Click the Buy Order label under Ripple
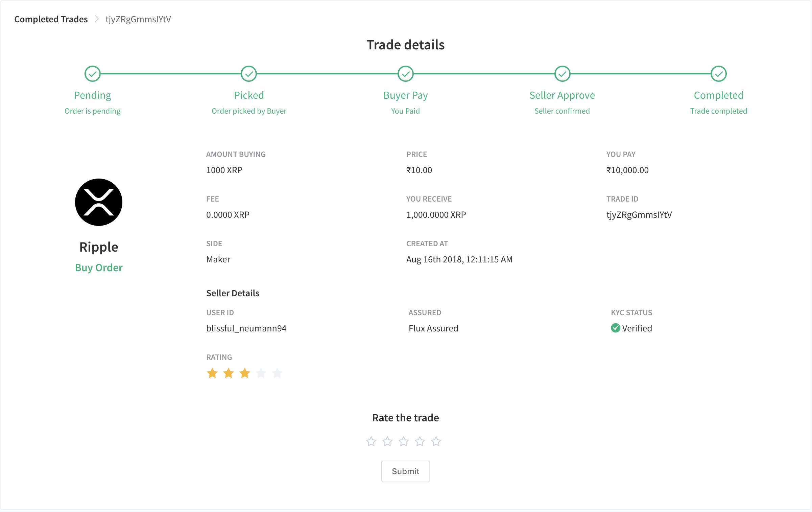This screenshot has height=512, width=812. coord(98,267)
